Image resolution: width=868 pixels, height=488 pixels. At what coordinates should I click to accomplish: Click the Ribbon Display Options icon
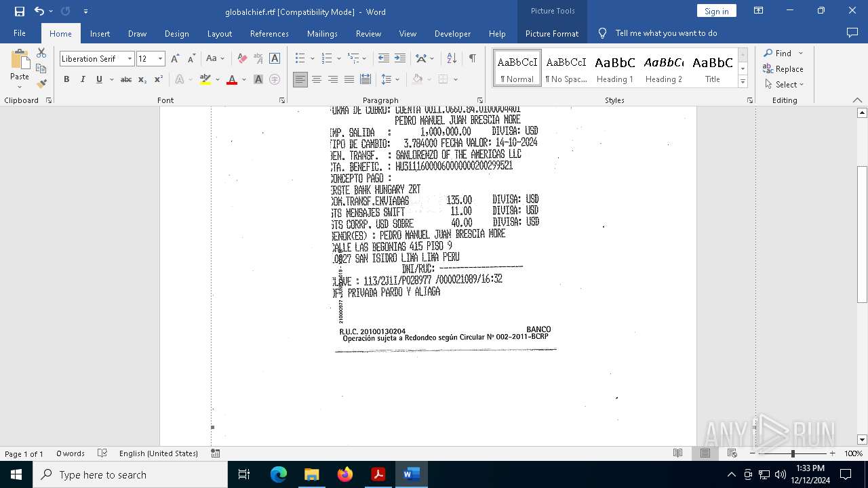point(759,11)
